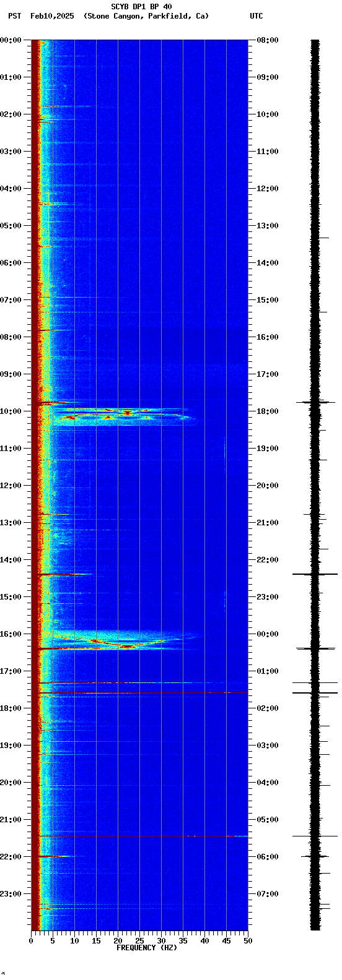The height and width of the screenshot is (980, 342).
Task: Click the PST axis label "05:00"
Action: [x=11, y=226]
